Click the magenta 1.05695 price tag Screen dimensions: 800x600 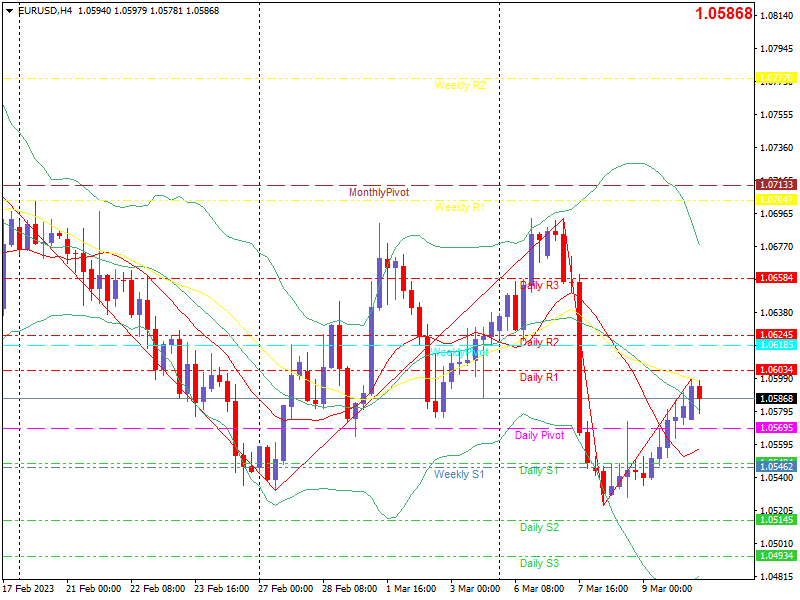click(x=776, y=428)
